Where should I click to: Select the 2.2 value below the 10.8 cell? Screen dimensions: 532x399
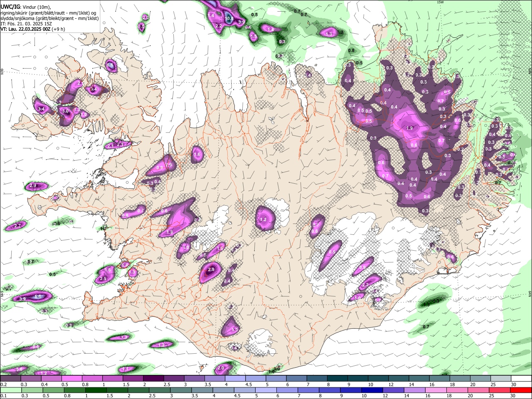(x=219, y=26)
